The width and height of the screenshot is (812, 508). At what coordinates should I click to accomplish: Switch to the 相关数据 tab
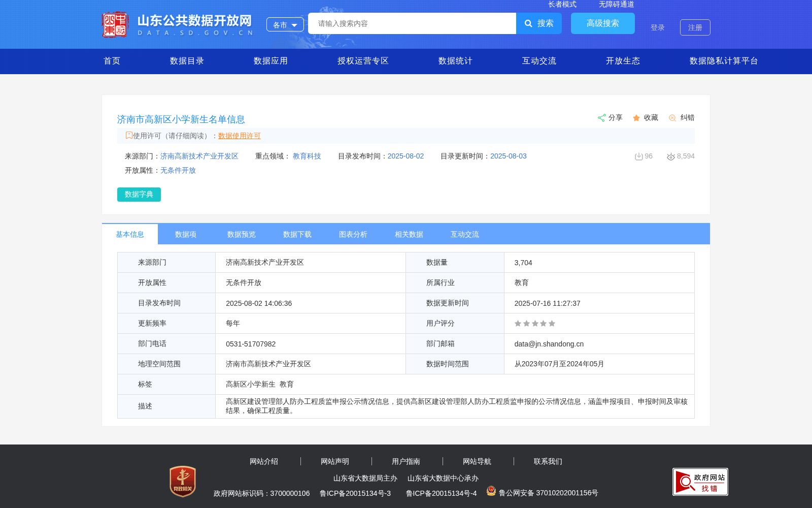[409, 234]
